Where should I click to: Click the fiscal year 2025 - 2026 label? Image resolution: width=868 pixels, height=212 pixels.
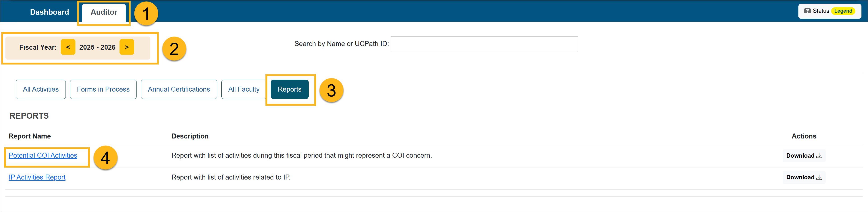(97, 47)
